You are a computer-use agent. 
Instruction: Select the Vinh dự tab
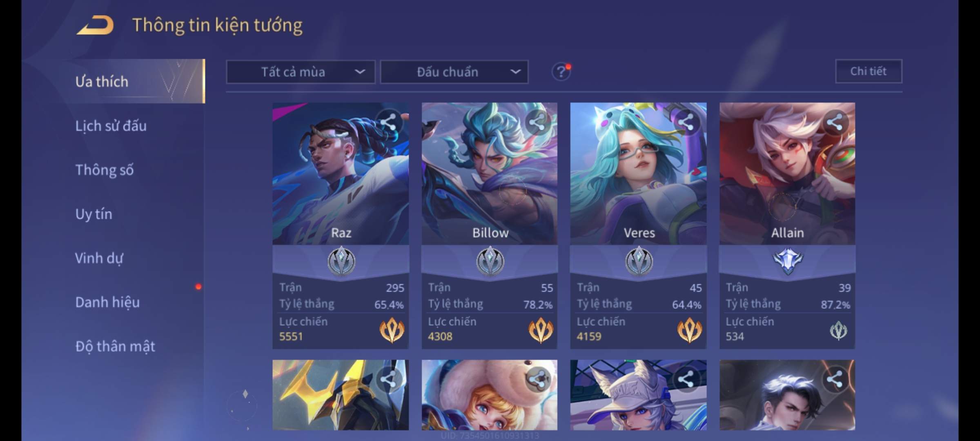pos(99,258)
